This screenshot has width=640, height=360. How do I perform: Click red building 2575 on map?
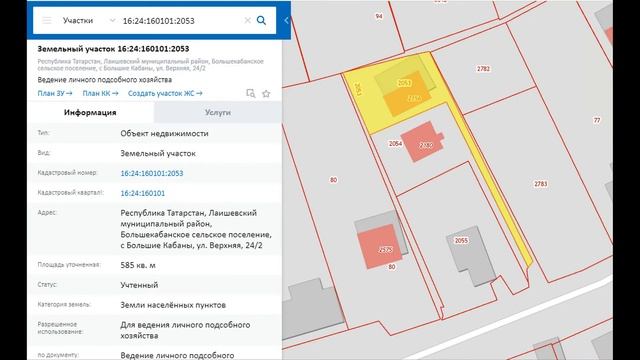380,246
